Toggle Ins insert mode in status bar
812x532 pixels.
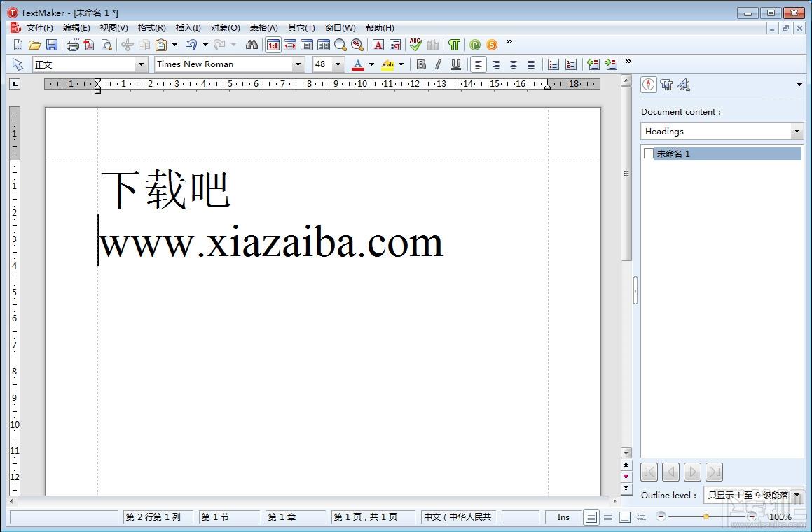[563, 517]
